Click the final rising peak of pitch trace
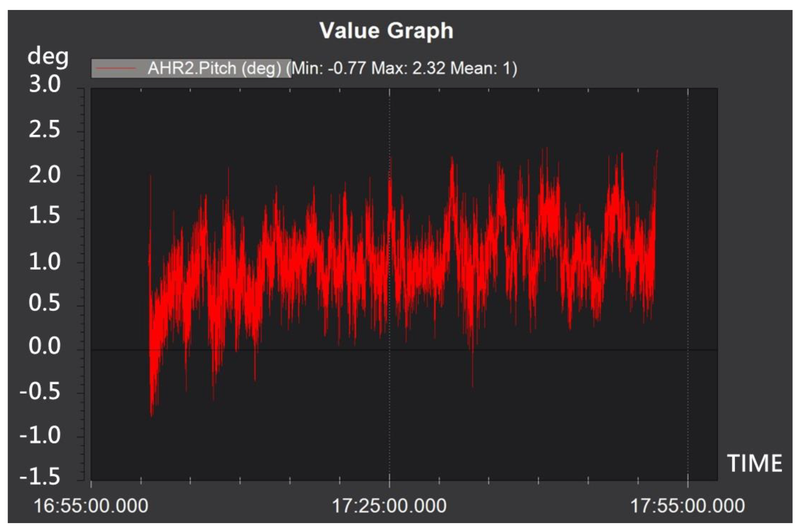The image size is (800, 532). (657, 153)
